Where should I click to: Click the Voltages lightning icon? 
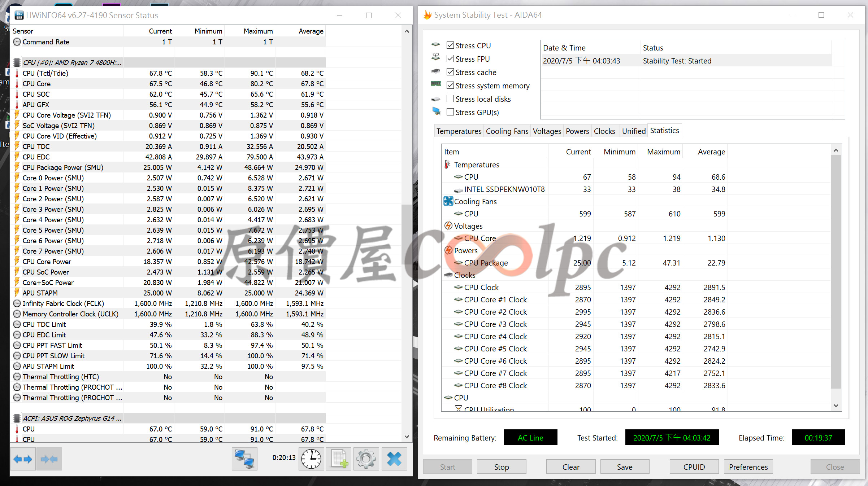[x=448, y=226]
